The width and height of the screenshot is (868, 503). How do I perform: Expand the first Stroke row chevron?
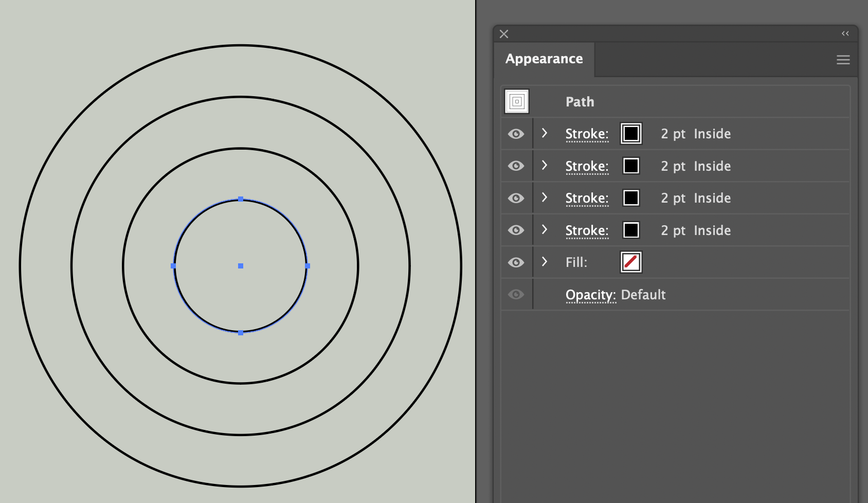pyautogui.click(x=545, y=133)
